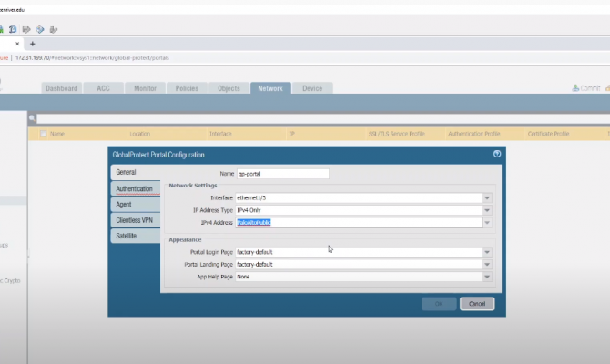
Task: Click the Interface field showing ethernet1/3
Action: click(359, 198)
